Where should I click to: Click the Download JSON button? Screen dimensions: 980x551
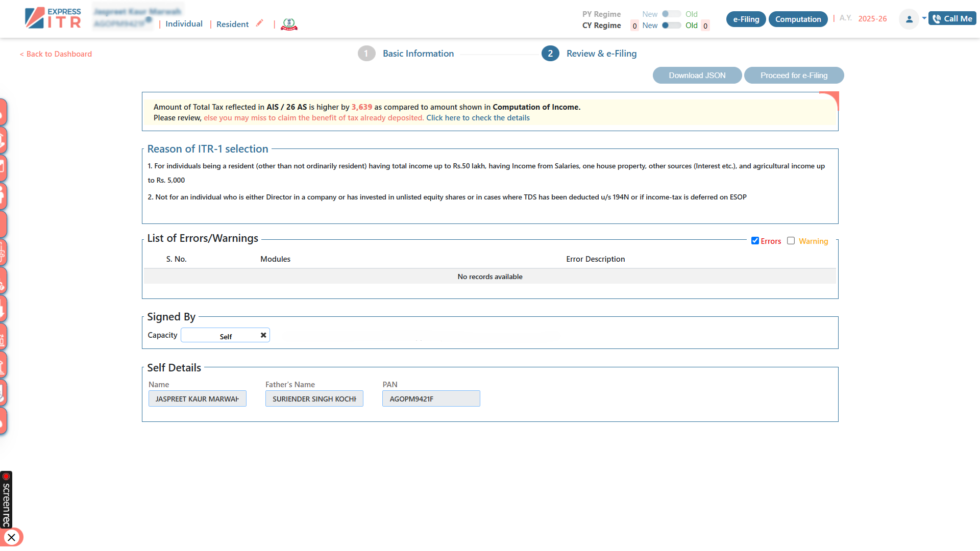click(x=697, y=75)
